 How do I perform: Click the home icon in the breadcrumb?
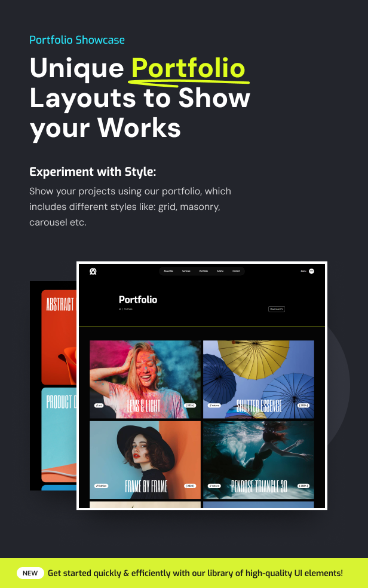point(120,309)
